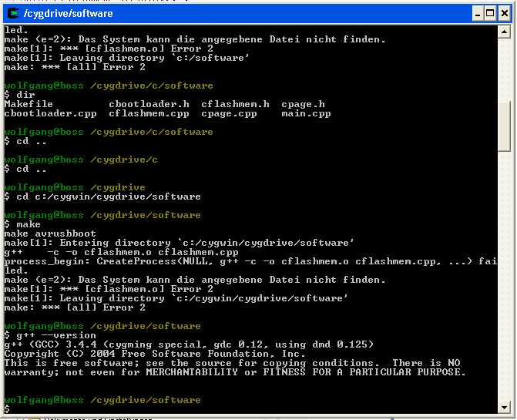Click the 'make avrusbboot' output line
The image size is (517, 420).
click(50, 234)
